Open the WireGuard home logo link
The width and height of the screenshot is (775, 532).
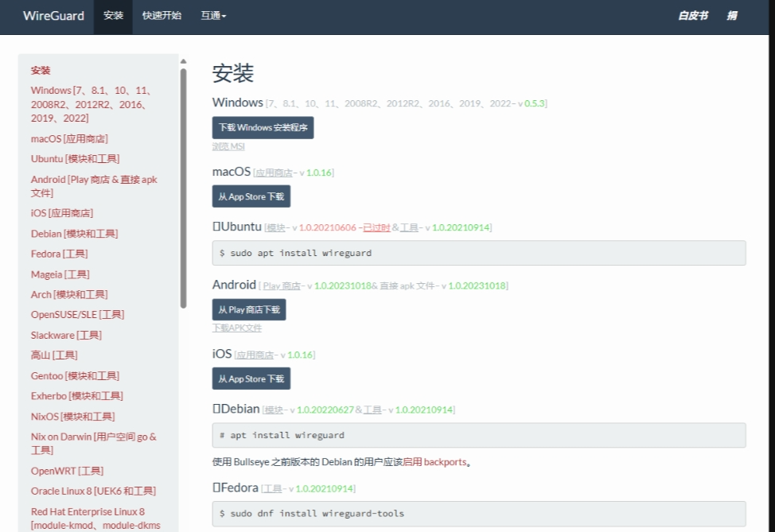53,16
